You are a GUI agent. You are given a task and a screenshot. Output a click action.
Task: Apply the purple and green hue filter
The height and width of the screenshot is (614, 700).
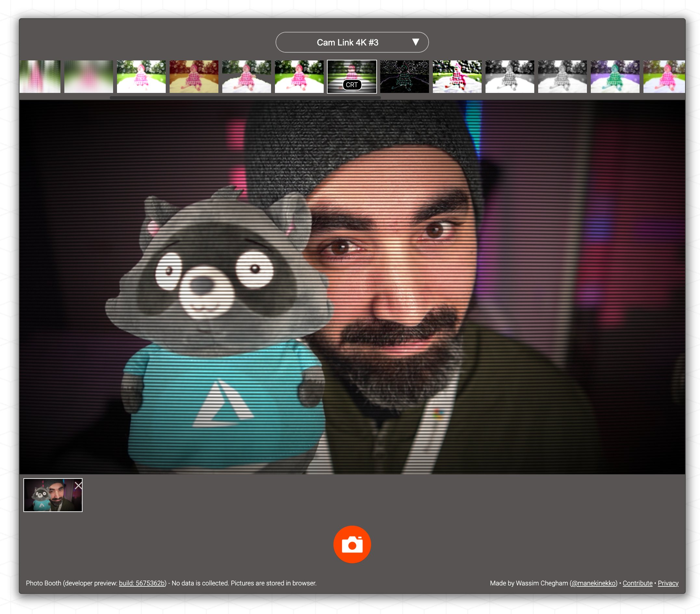click(615, 77)
